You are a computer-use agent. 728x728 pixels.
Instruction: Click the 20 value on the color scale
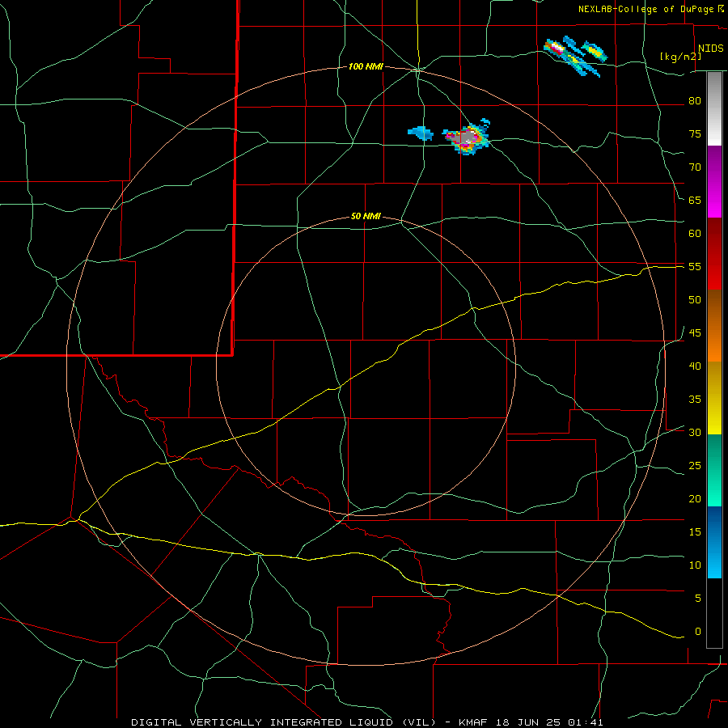click(695, 498)
